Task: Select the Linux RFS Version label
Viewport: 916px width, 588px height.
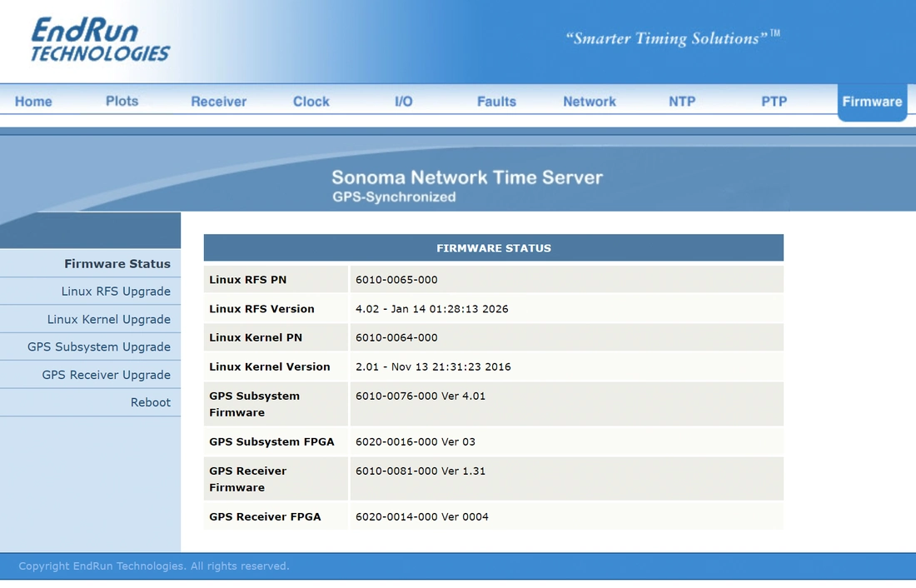Action: [x=261, y=309]
